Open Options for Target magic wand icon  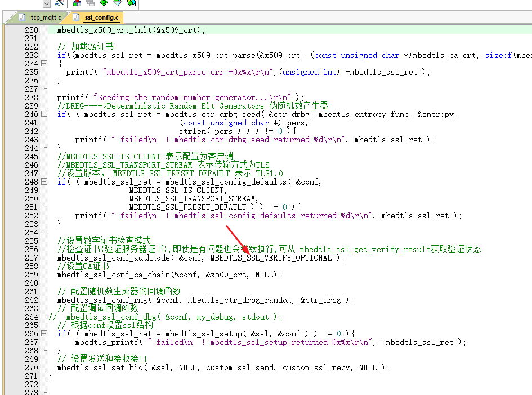point(59,3)
